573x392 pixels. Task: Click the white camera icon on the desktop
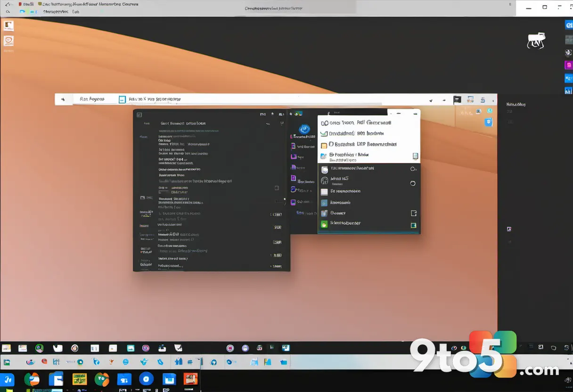[536, 41]
